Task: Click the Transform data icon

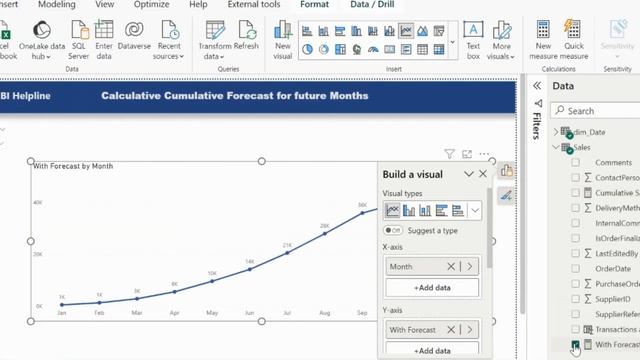Action: 215,30
